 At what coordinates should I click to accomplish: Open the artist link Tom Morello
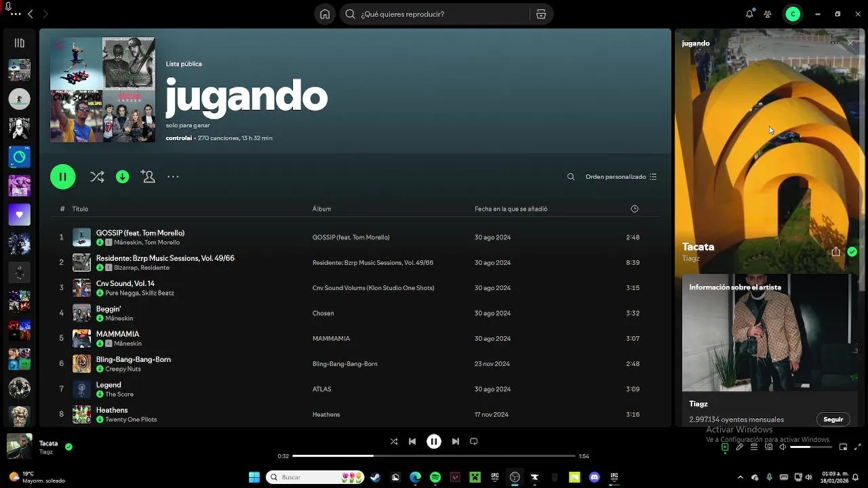(162, 243)
